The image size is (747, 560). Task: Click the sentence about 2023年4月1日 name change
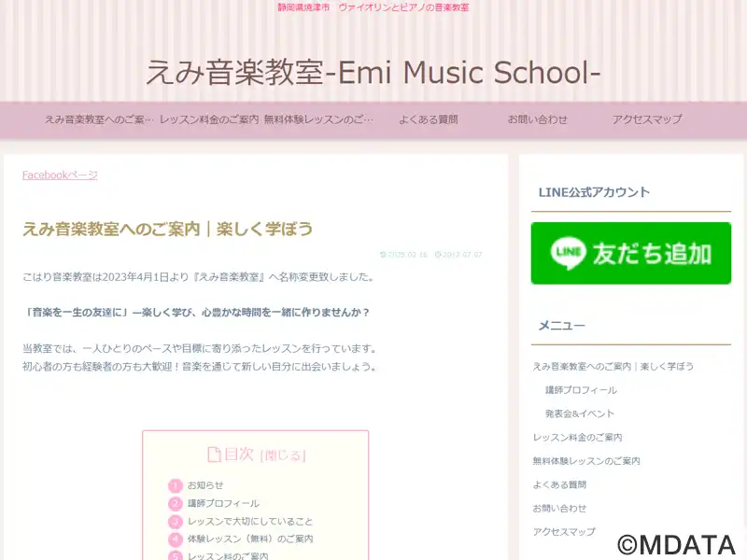[198, 276]
